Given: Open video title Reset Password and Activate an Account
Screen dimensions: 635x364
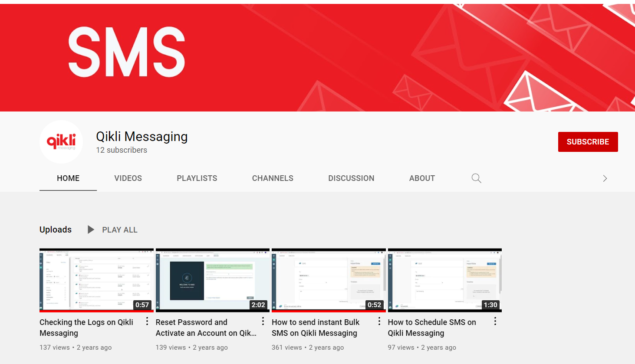Looking at the screenshot, I should (206, 328).
